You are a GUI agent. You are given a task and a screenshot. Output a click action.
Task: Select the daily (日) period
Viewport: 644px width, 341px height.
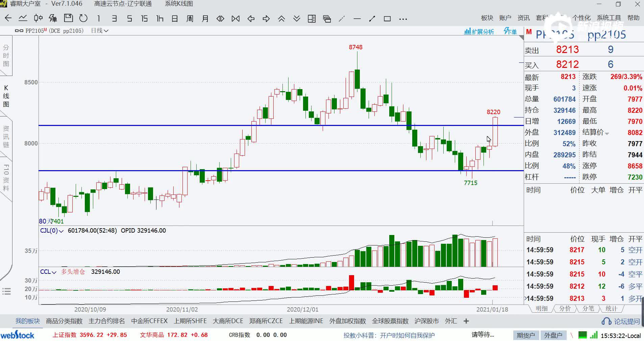pyautogui.click(x=175, y=18)
